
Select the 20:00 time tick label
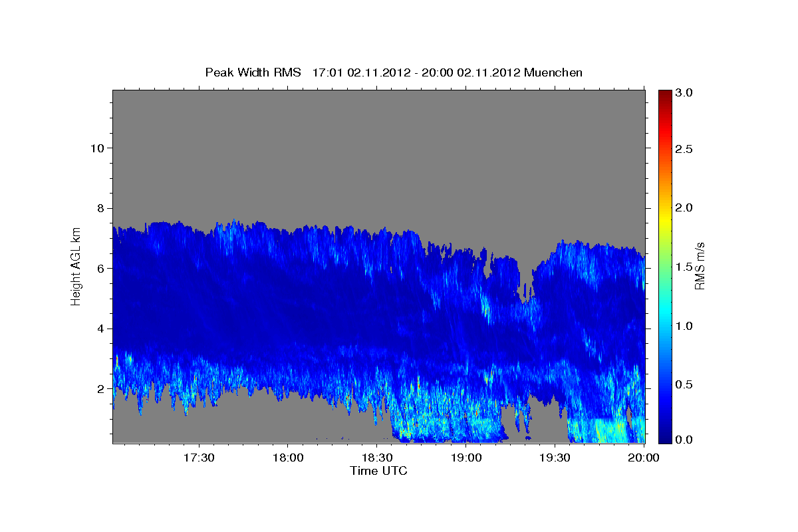pyautogui.click(x=644, y=458)
